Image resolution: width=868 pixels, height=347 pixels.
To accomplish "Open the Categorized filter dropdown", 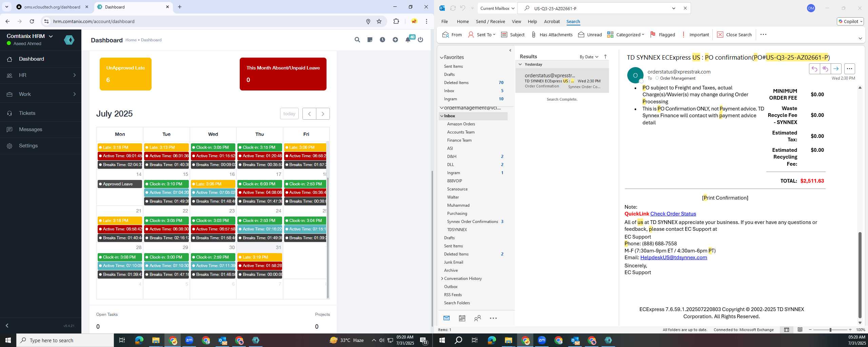I will (626, 35).
